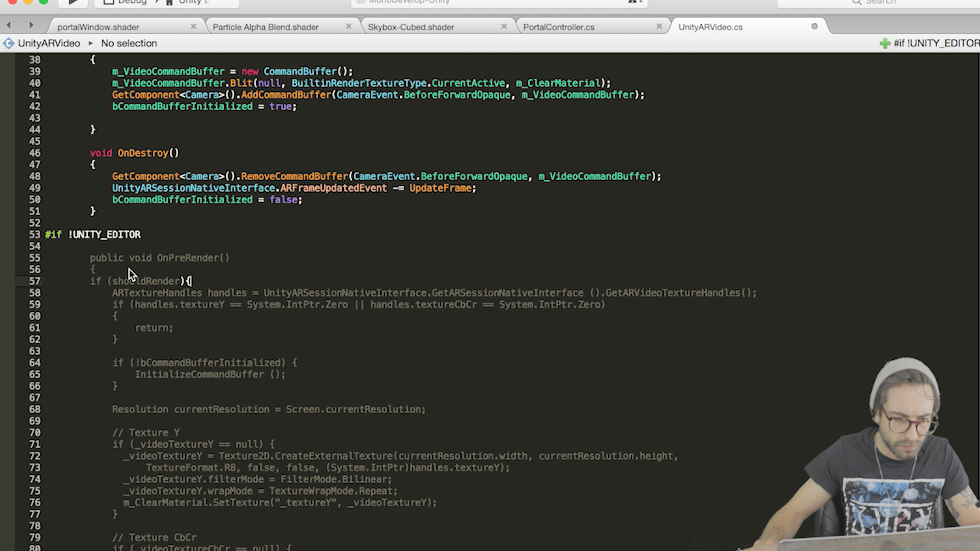Click the UnityARVideo class icon in the breadcrumb

(x=8, y=43)
